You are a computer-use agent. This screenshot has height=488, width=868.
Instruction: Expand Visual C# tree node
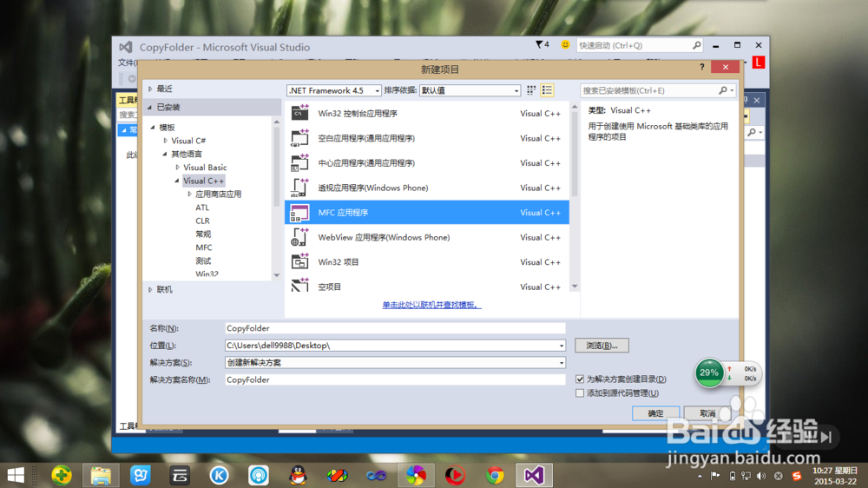tap(165, 141)
